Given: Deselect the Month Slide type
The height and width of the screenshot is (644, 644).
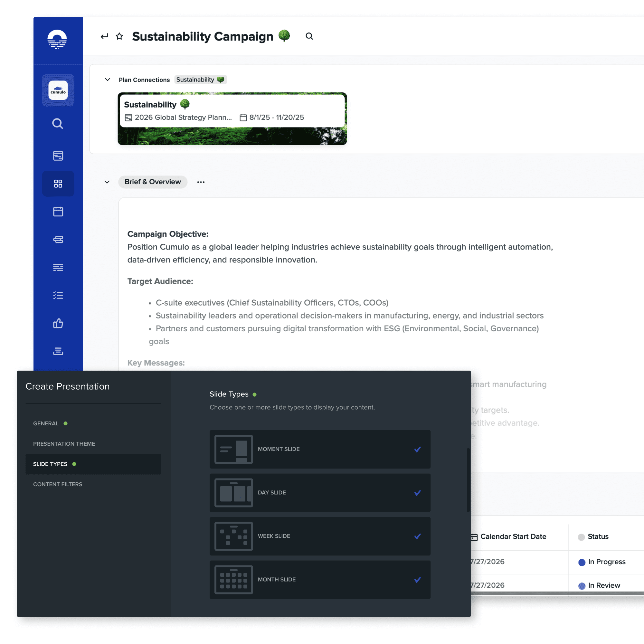Looking at the screenshot, I should point(417,580).
